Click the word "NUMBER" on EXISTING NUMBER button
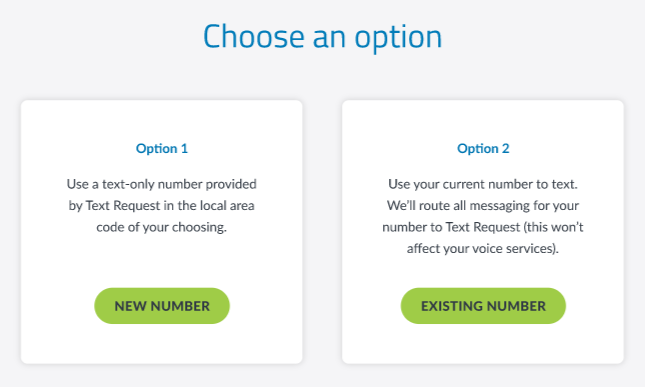Image resolution: width=645 pixels, height=387 pixels. click(517, 306)
